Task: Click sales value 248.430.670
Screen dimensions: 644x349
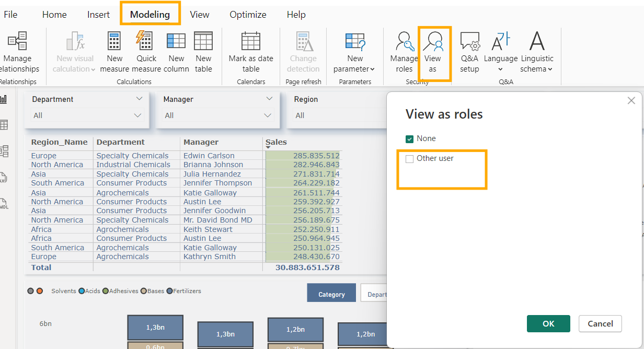Action: coord(316,257)
